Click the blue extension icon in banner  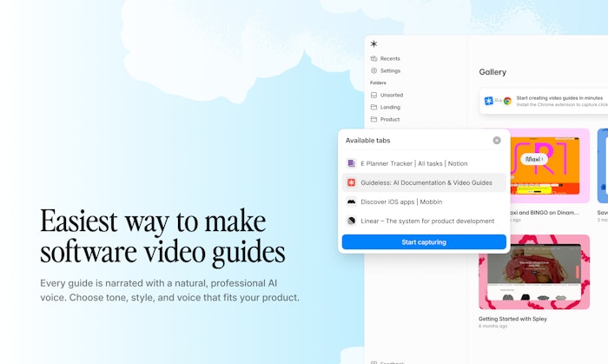tap(488, 101)
